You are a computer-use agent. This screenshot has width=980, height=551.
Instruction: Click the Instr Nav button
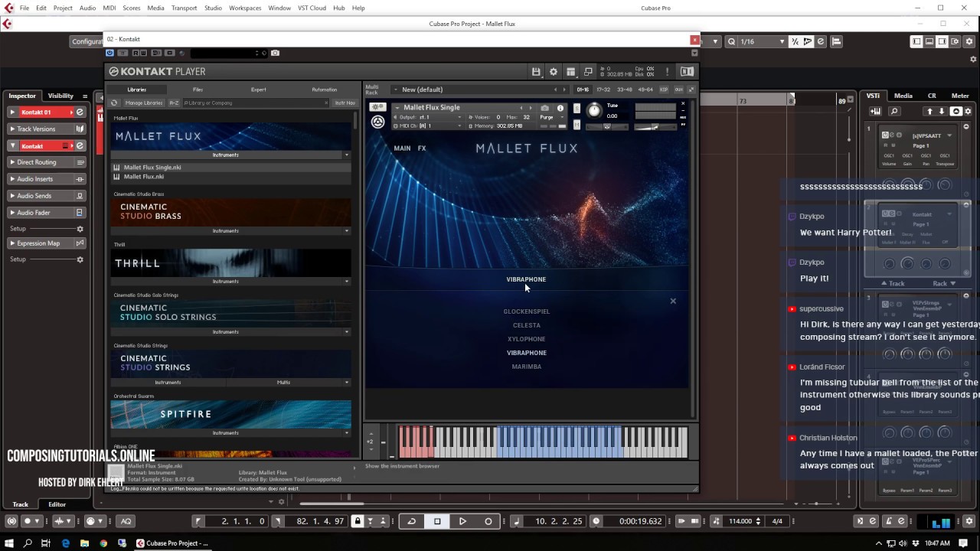coord(345,103)
